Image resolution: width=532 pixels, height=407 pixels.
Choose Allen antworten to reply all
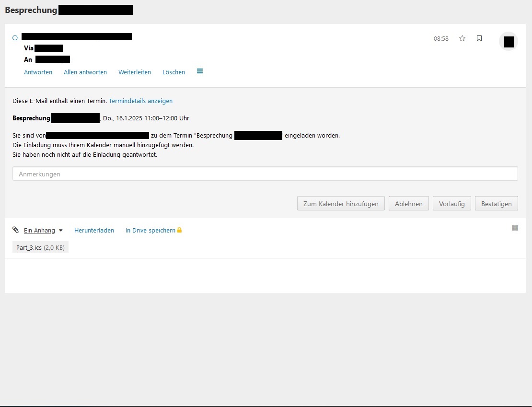click(x=85, y=72)
